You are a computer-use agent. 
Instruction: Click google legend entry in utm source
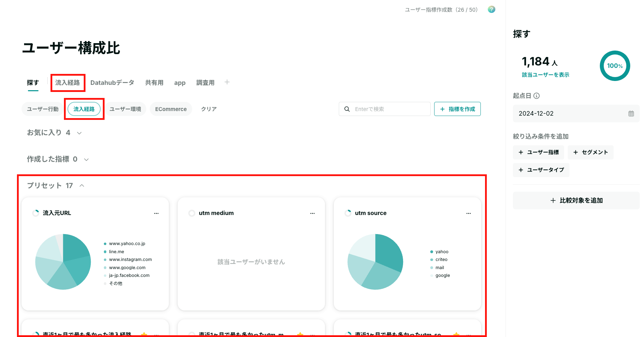point(440,275)
